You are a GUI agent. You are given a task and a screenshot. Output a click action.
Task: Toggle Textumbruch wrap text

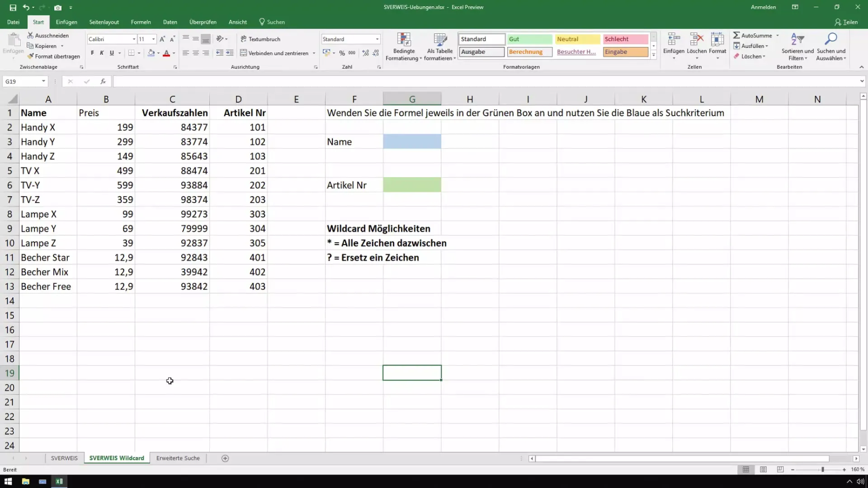(260, 39)
